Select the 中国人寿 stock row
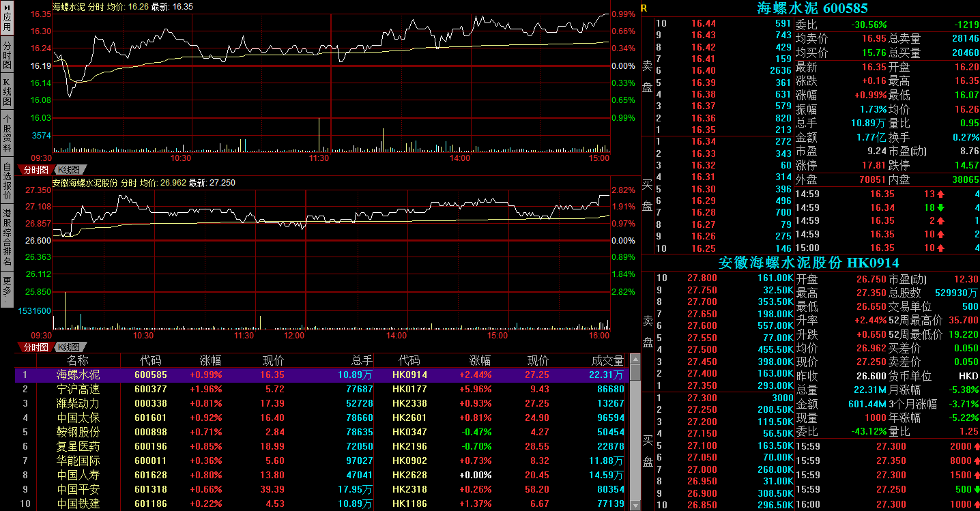Viewport: 980px width, 511px height. click(x=321, y=476)
